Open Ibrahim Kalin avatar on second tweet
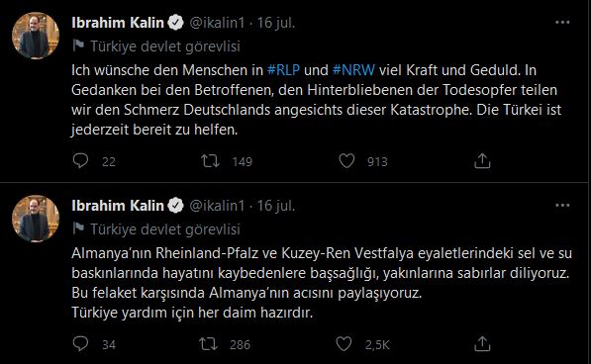The width and height of the screenshot is (591, 364). [x=36, y=219]
